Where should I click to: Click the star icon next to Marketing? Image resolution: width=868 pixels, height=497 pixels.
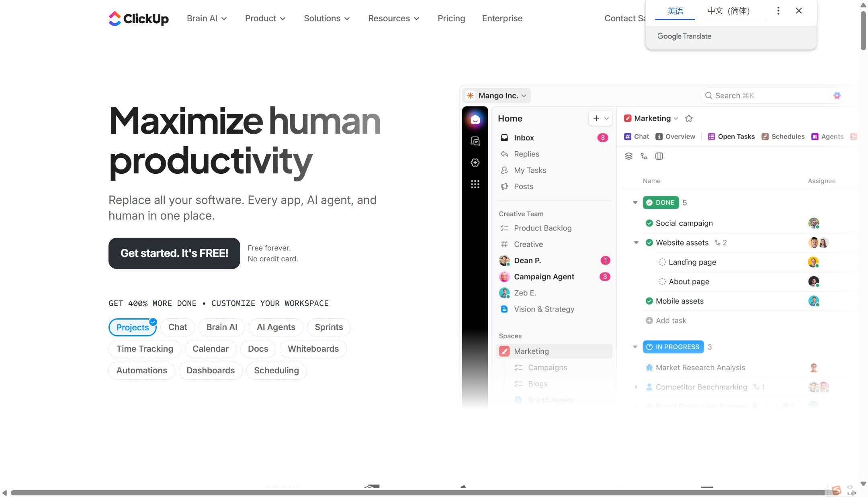tap(689, 118)
